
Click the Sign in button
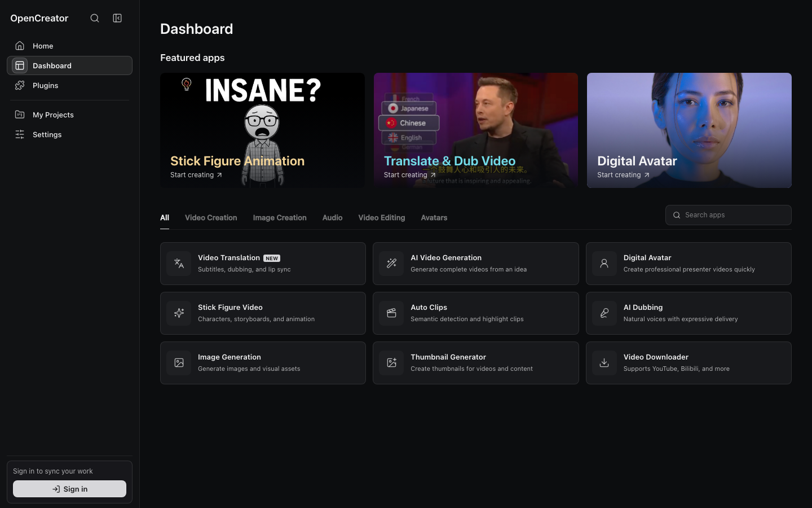(69, 489)
